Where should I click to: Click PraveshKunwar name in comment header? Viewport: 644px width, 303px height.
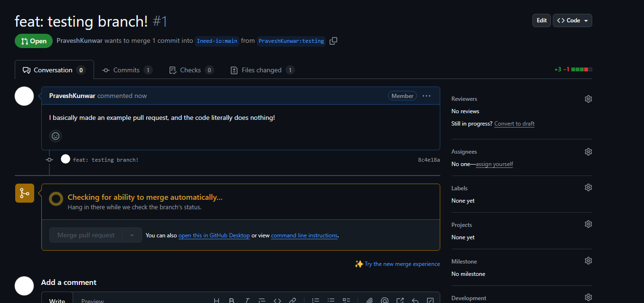coord(72,96)
